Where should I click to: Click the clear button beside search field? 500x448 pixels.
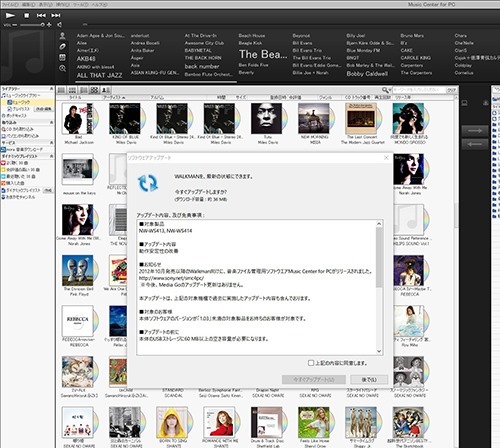[451, 90]
